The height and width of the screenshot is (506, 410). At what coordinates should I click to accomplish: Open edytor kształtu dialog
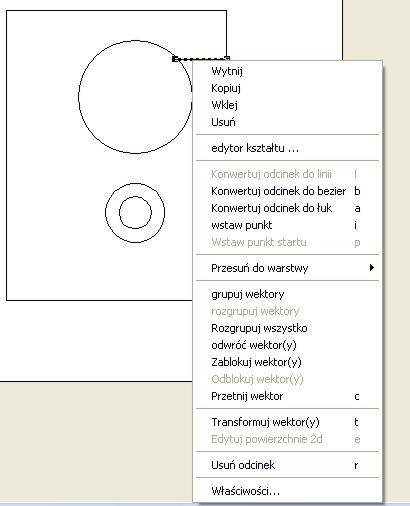tap(287, 148)
